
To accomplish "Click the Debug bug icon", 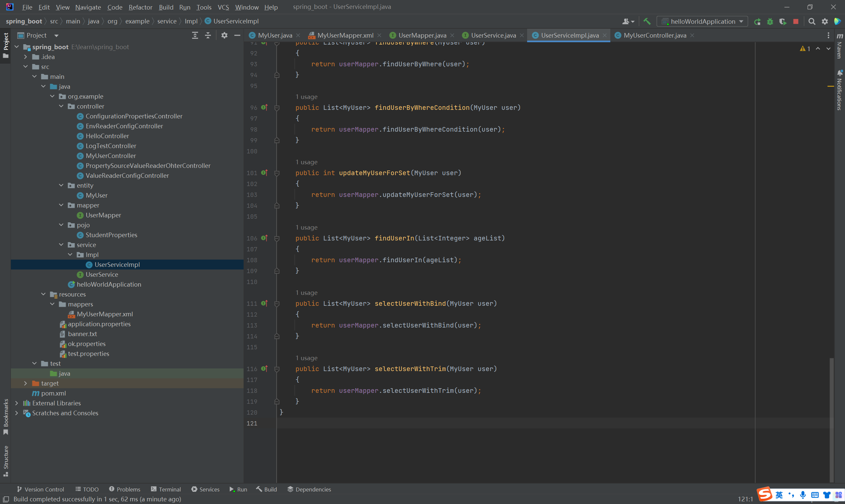I will [770, 21].
